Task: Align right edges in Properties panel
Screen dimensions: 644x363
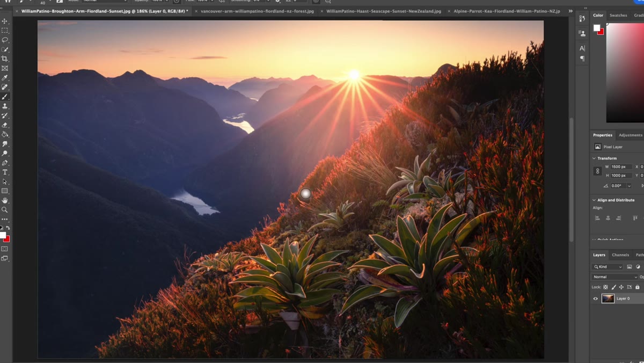Action: tap(619, 217)
